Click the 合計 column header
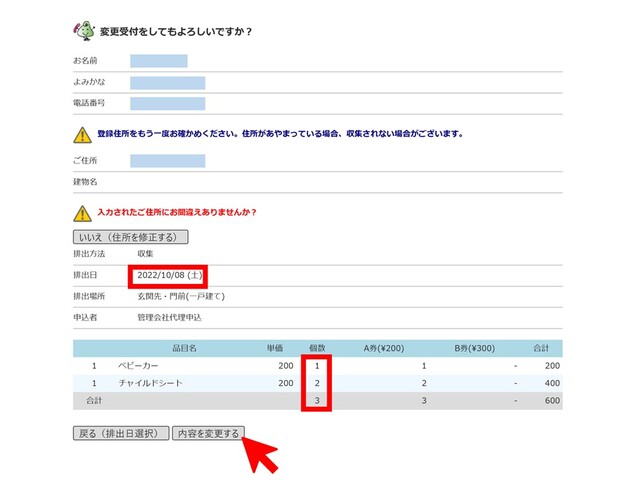The height and width of the screenshot is (480, 640). point(541,348)
